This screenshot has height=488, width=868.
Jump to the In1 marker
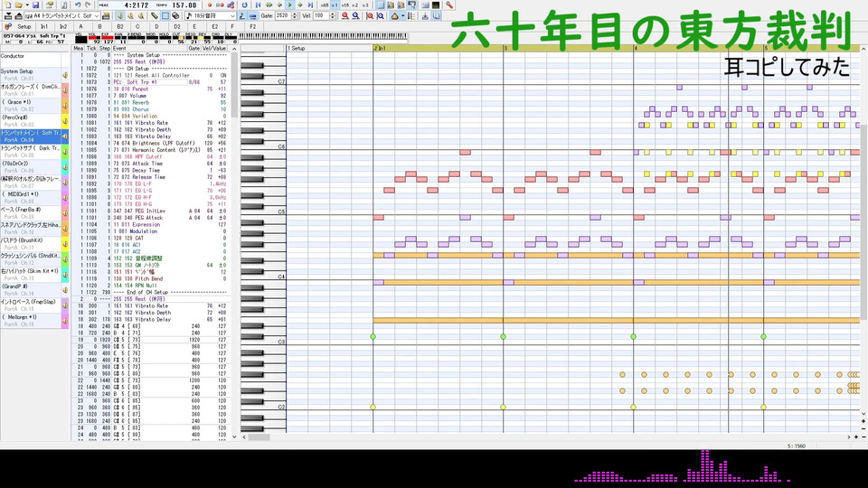click(44, 26)
